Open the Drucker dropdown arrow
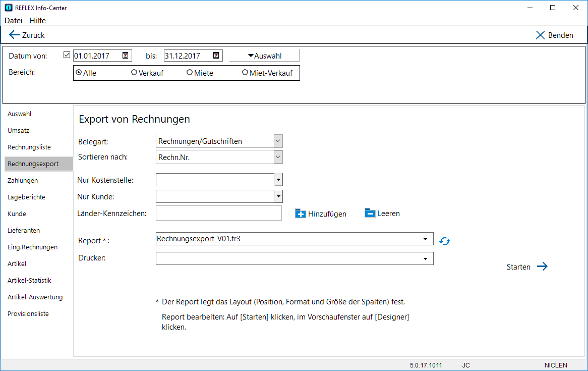This screenshot has height=371, width=588. (425, 259)
